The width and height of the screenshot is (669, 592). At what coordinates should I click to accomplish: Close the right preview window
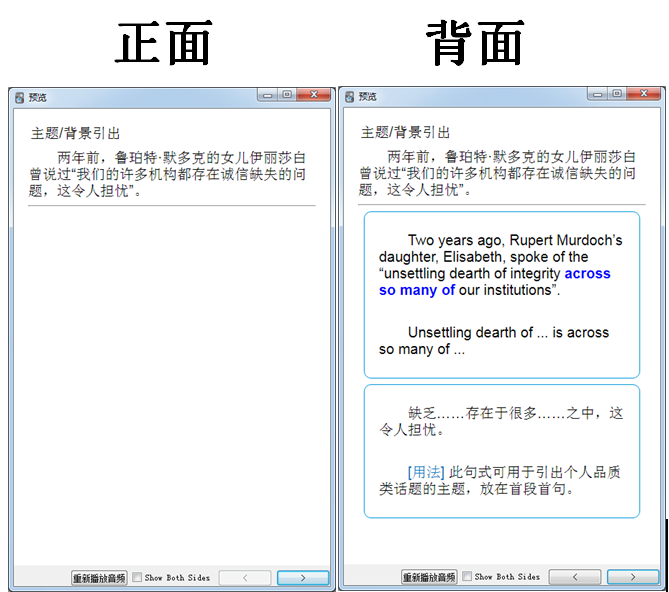(644, 93)
